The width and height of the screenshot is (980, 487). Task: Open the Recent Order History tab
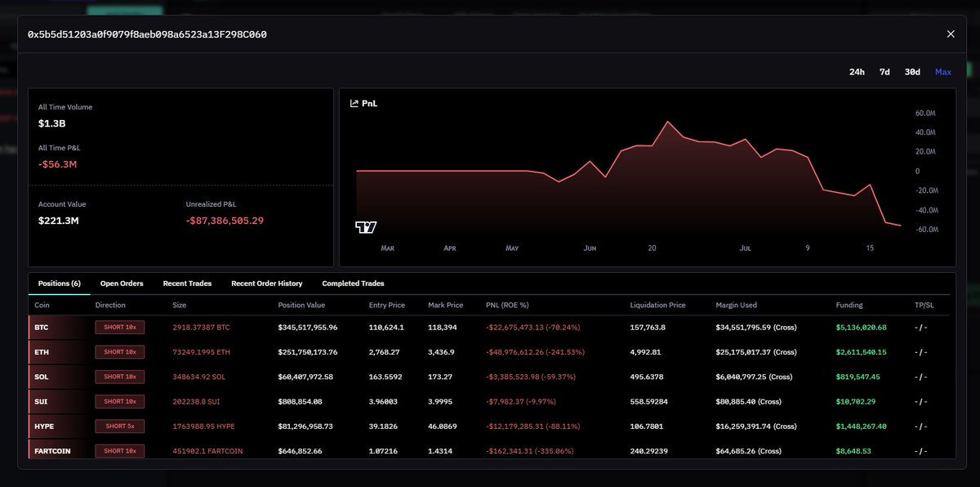267,284
